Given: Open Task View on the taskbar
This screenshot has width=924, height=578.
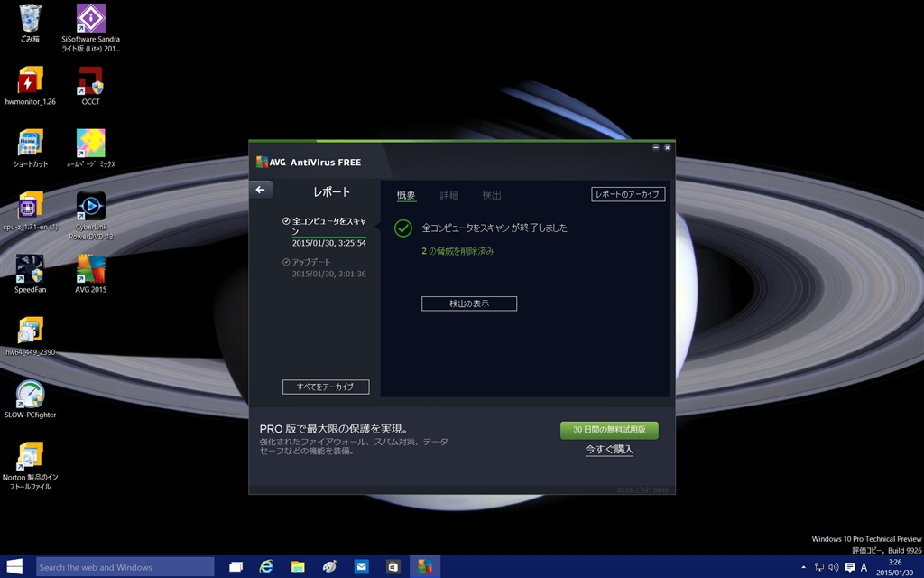Looking at the screenshot, I should point(236,567).
